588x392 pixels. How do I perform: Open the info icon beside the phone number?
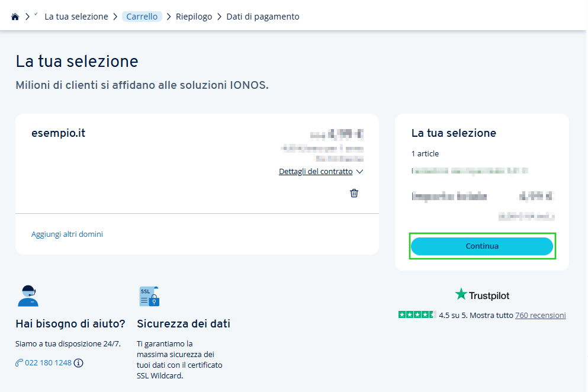[x=79, y=362]
